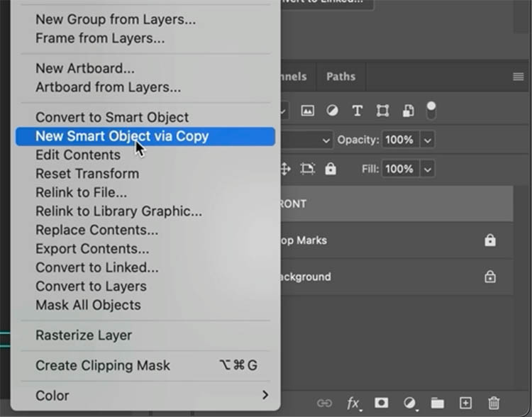Delete layer using trash icon
Screen dimensions: 532x417
(494, 403)
